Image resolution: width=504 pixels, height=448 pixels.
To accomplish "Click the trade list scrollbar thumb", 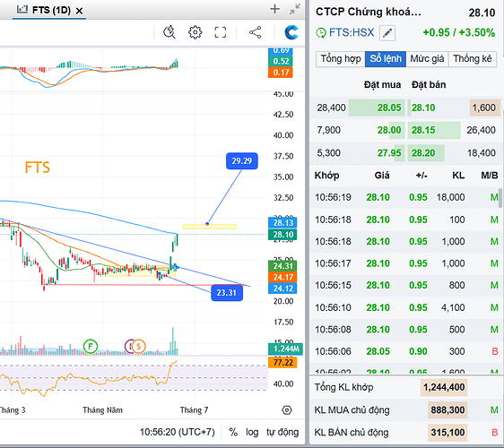I will coord(500,198).
